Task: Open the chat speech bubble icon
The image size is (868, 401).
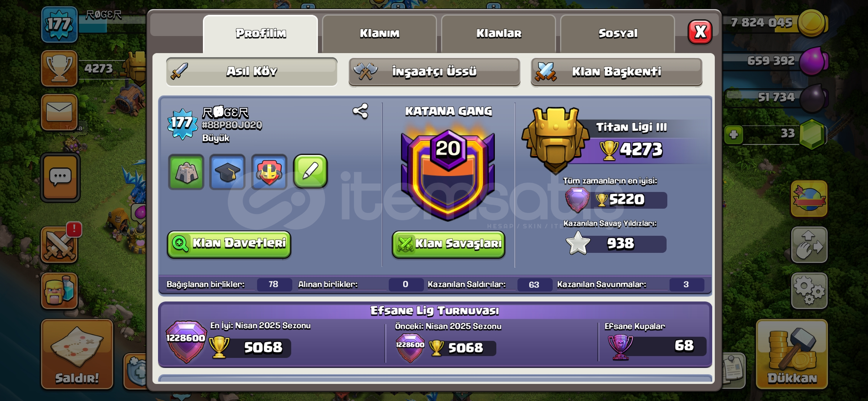Action: (x=60, y=177)
